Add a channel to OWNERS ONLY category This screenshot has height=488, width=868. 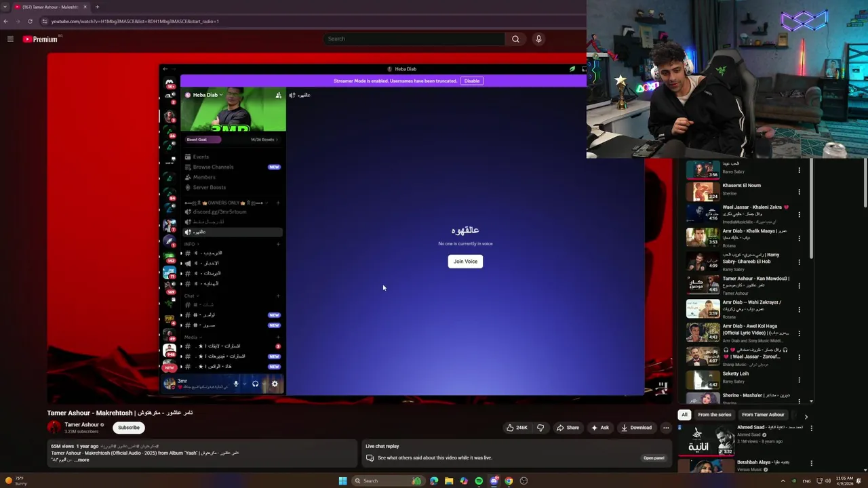coord(278,203)
